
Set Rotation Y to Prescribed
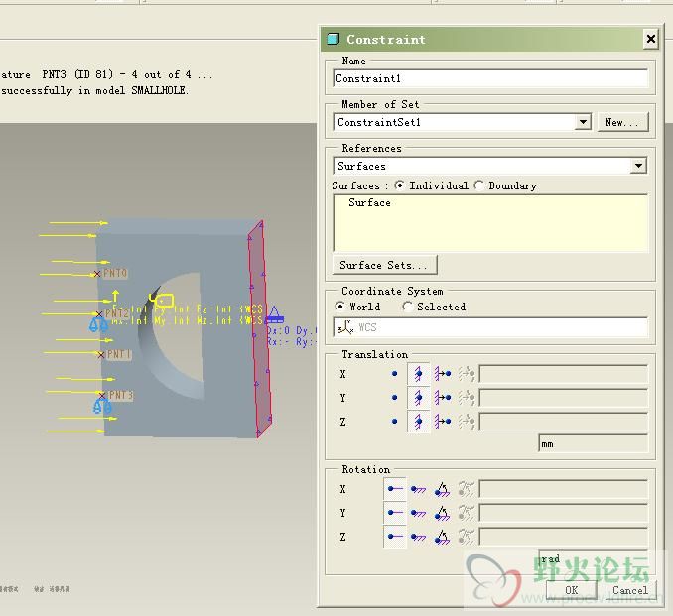[442, 512]
